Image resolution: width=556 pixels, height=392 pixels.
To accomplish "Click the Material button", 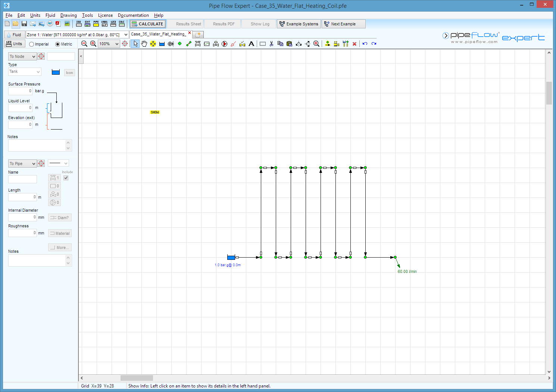I will (60, 233).
